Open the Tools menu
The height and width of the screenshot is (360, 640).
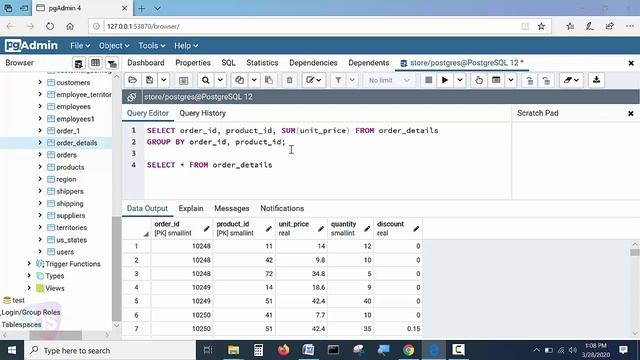tap(151, 46)
